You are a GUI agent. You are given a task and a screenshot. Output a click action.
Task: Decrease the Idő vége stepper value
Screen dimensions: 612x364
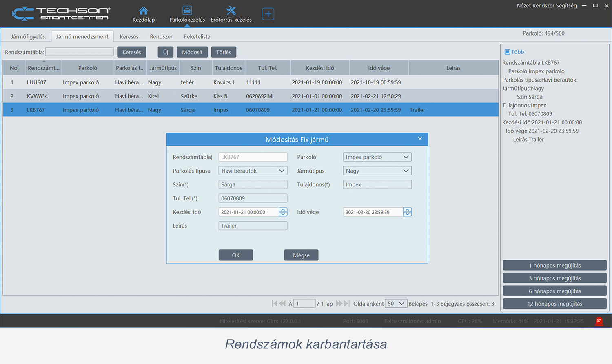tap(407, 214)
